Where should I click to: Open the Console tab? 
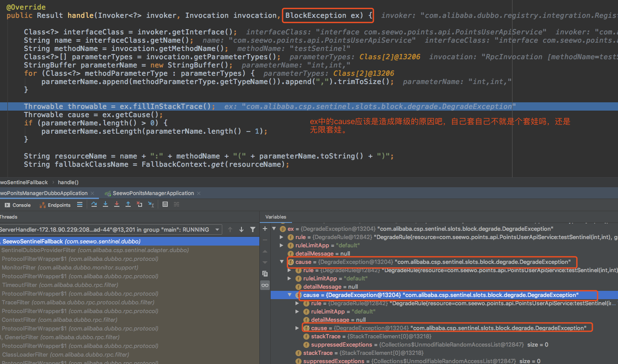pos(18,205)
